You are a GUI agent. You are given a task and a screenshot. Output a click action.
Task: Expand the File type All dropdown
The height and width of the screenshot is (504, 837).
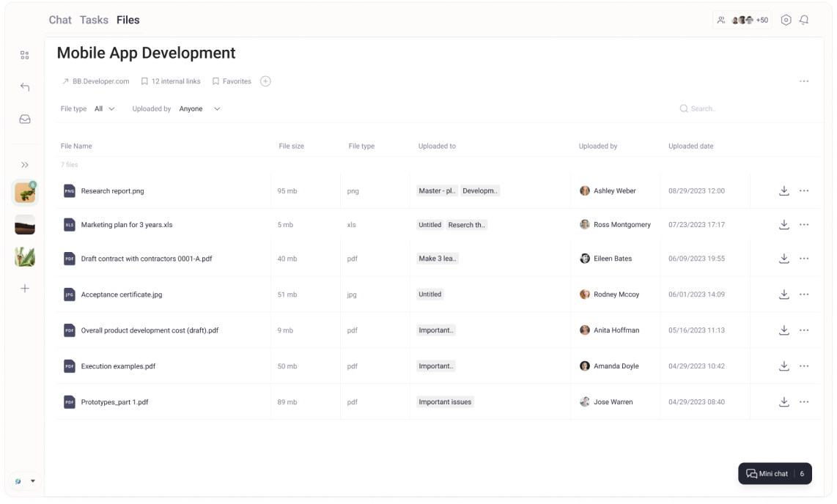coord(105,108)
